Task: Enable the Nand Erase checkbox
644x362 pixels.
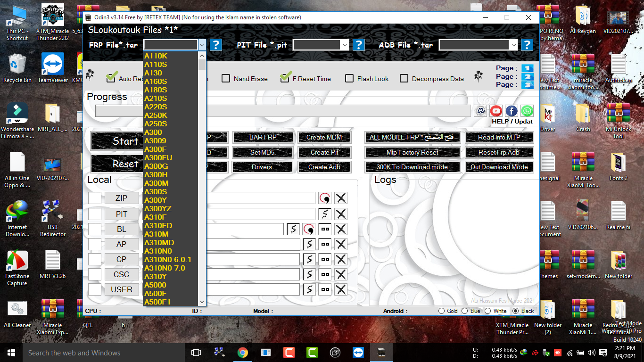Action: [226, 79]
